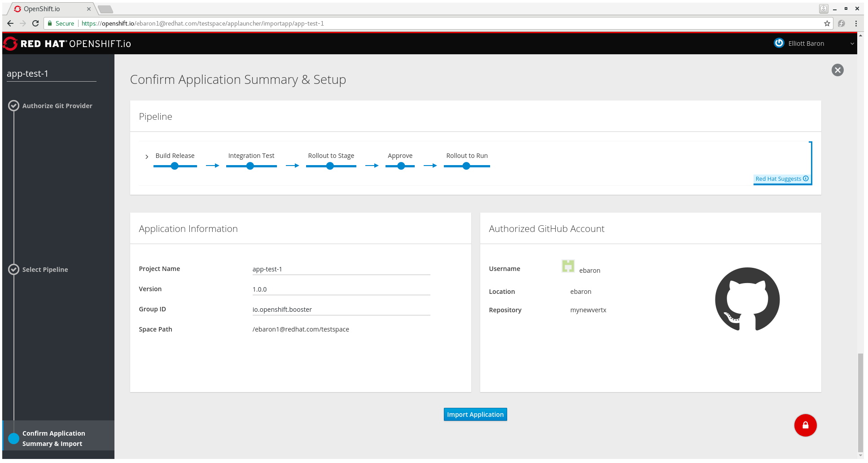The image size is (868, 463).
Task: Click the Red Hat Suggests info icon
Action: pyautogui.click(x=806, y=179)
